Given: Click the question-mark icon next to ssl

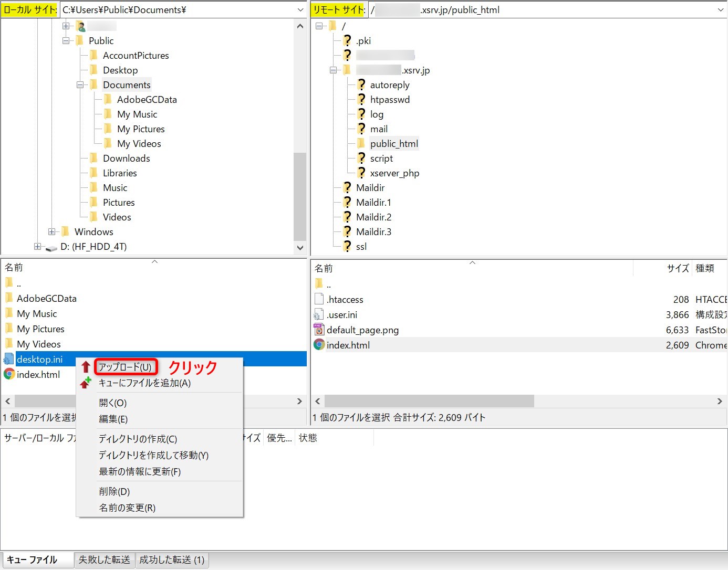Looking at the screenshot, I should [347, 246].
